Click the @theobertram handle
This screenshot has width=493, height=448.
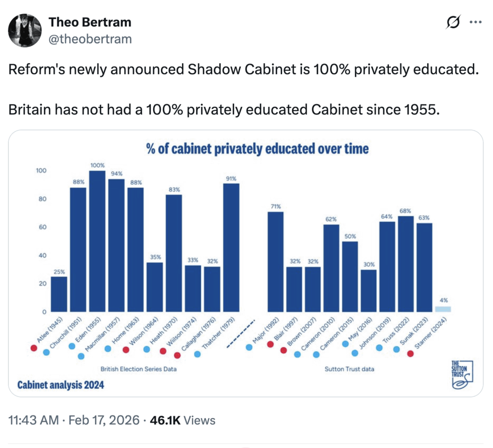coord(90,38)
